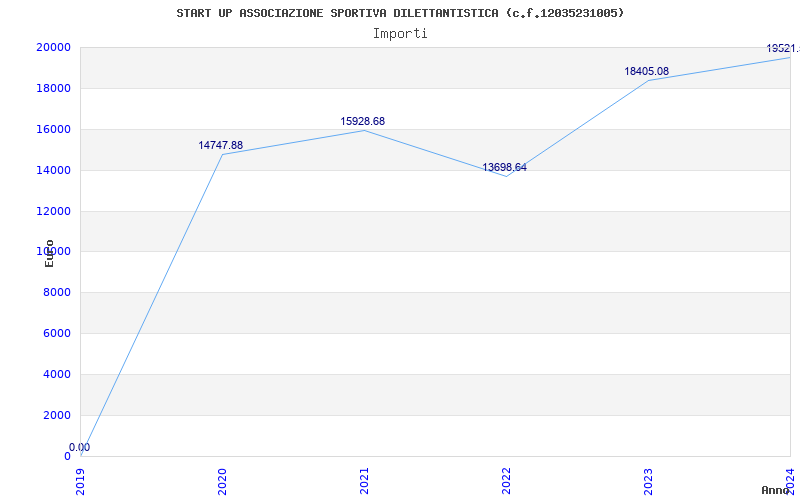800x500 pixels.
Task: Click the 'Importi' subtitle
Action: pos(400,34)
